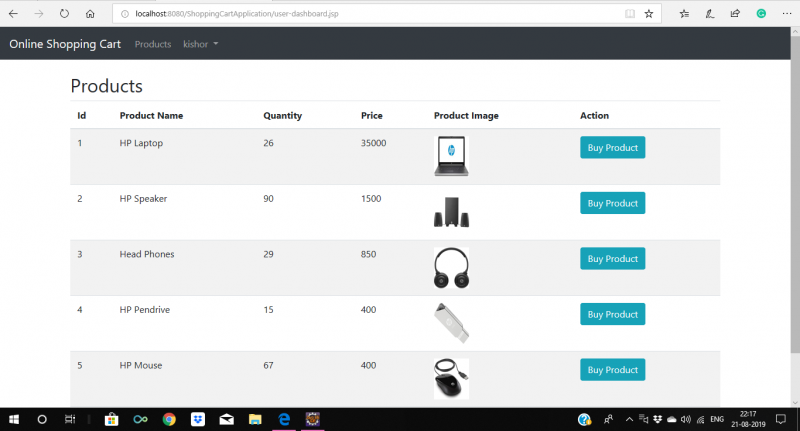800x431 pixels.
Task: Click the Quantity column header
Action: (x=283, y=116)
